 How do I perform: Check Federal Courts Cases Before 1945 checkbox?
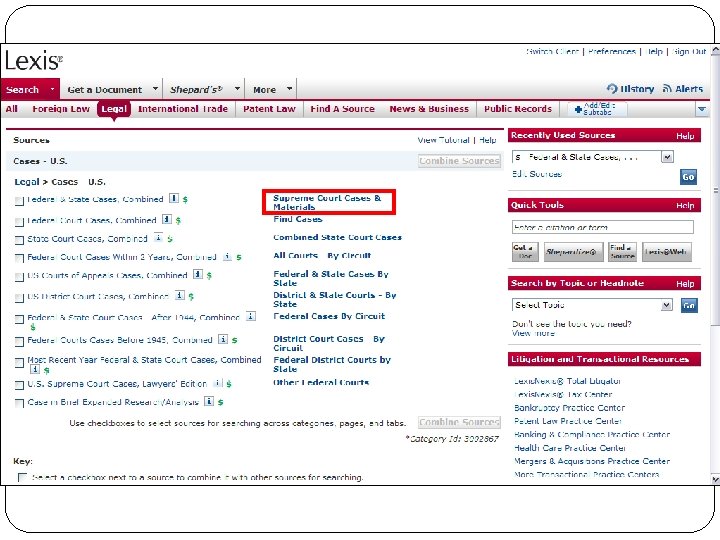[19, 342]
